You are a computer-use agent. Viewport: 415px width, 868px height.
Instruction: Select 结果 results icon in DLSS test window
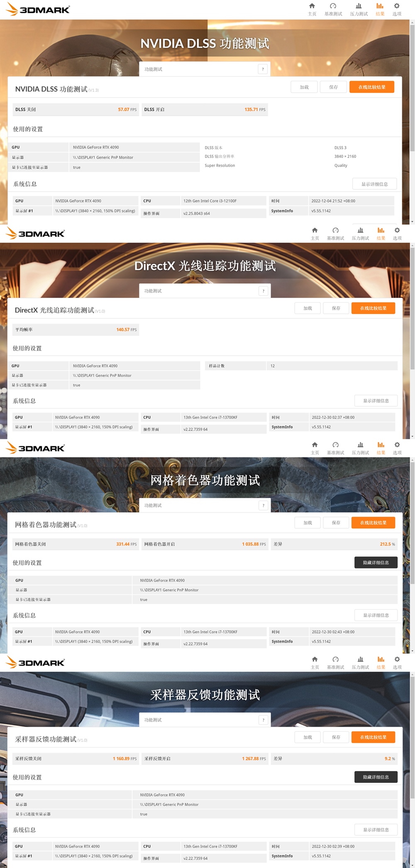coord(380,9)
